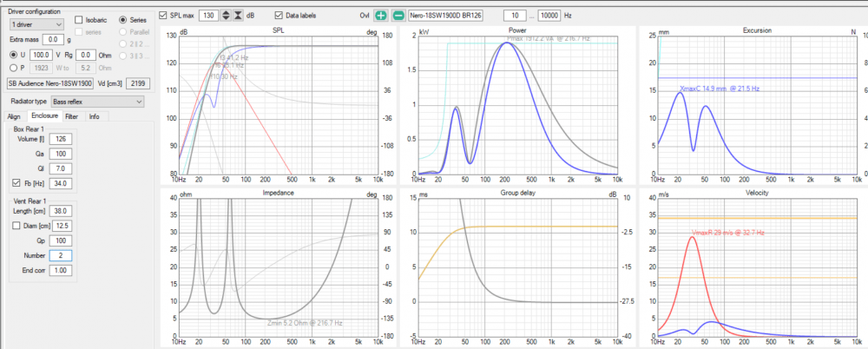Select the Series radio button
Screen dimensions: 868x349
point(123,20)
